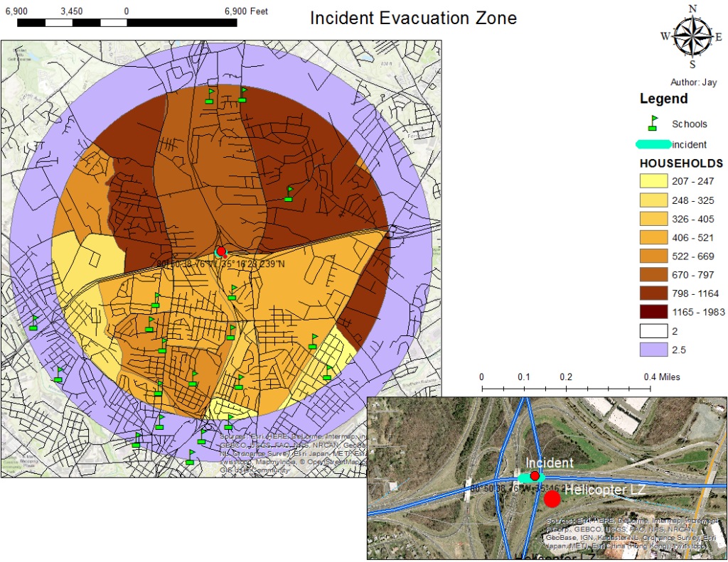728x562 pixels.
Task: Click the 207 - 247 households swatch
Action: [654, 182]
